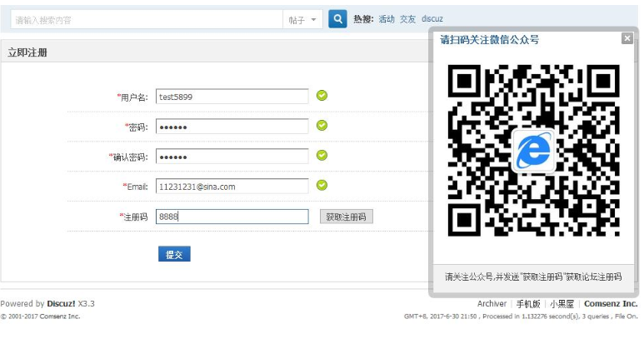644x339 pixels.
Task: Open the 手机版 footer link
Action: click(x=528, y=304)
